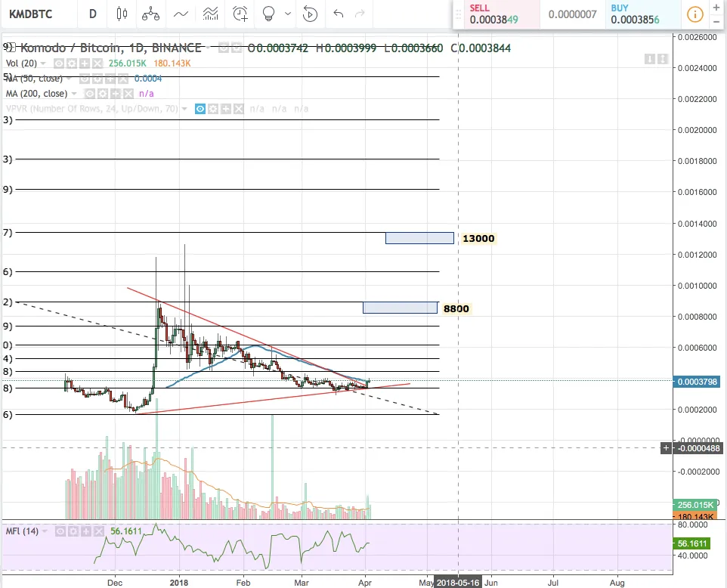Click the BUY 0.0003856 button

coord(642,14)
